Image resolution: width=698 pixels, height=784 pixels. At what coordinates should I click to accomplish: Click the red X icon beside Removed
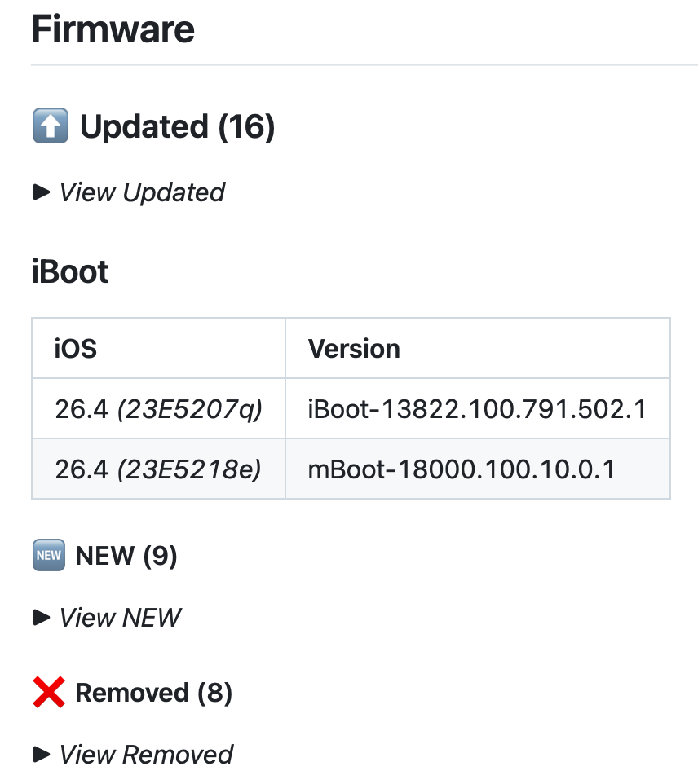coord(48,693)
